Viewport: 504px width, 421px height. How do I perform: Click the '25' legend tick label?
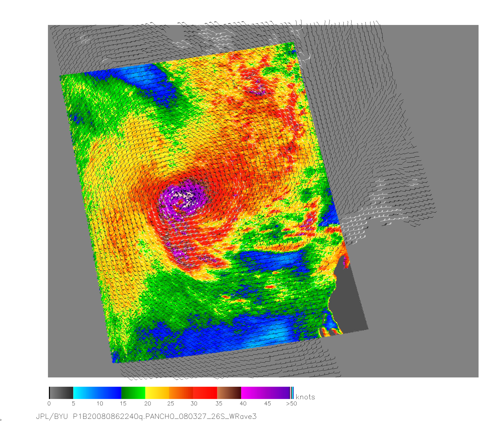pyautogui.click(x=171, y=404)
